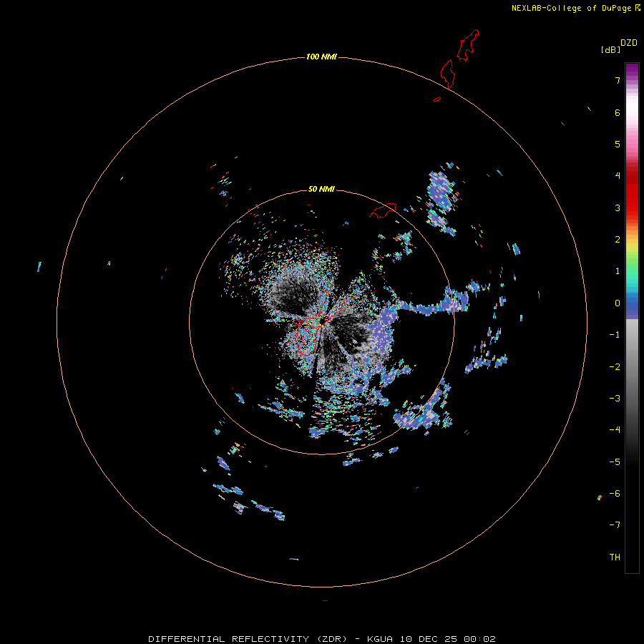Click the 7 value on the dB scale
This screenshot has width=644, height=644.
pos(618,80)
